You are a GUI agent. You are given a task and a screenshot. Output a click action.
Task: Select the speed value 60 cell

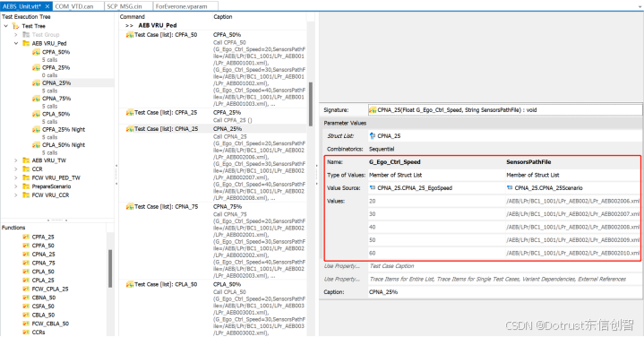pyautogui.click(x=436, y=253)
